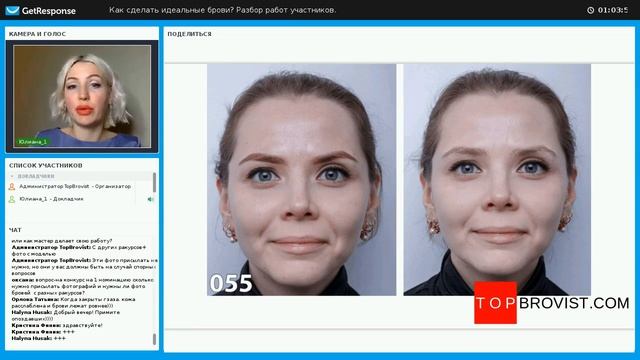Click chat message Добрый вечер from Halyna Husak
Image resolution: width=640 pixels, height=360 pixels.
click(65, 316)
